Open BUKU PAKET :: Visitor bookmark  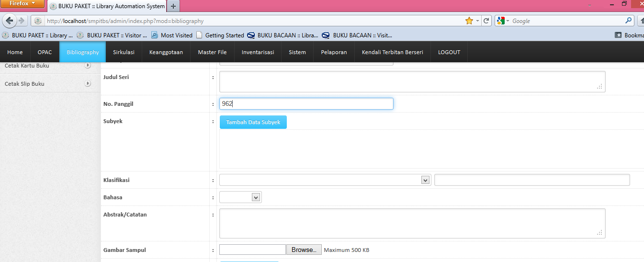(x=112, y=35)
